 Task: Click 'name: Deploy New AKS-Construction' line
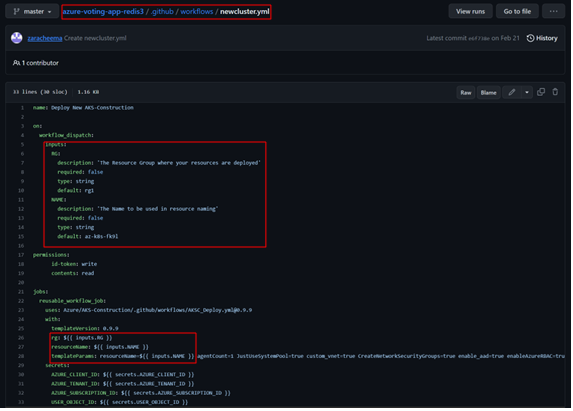[83, 108]
